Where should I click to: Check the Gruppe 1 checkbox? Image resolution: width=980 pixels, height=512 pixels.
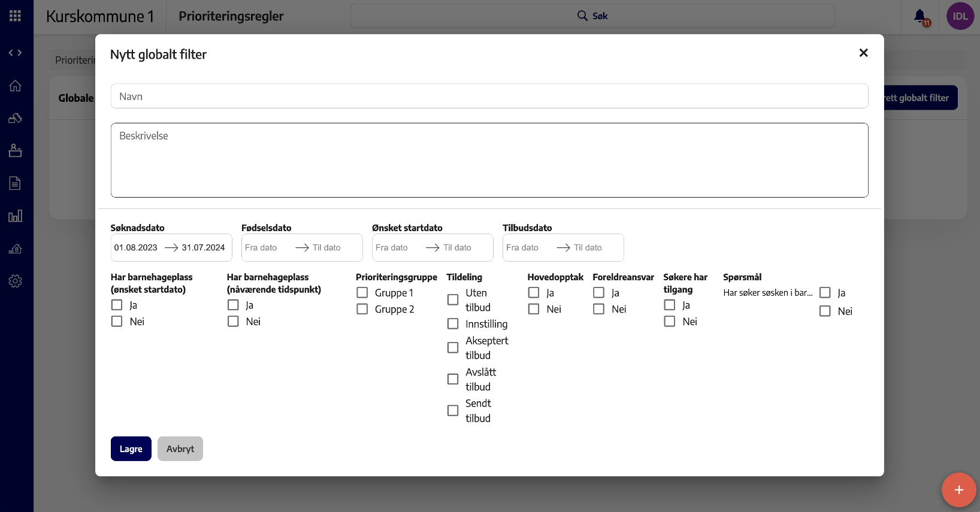(362, 293)
